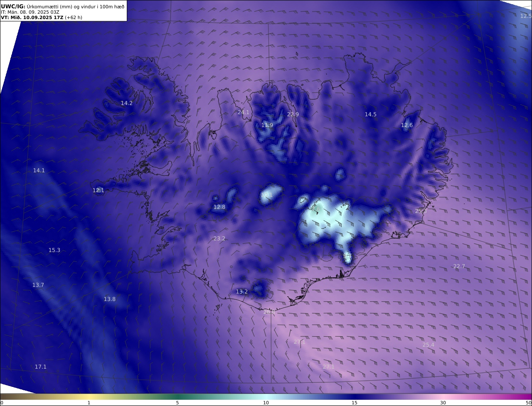Image resolution: width=532 pixels, height=406 pixels.
Task: Pick the 11.9 value on the map
Action: tap(267, 125)
